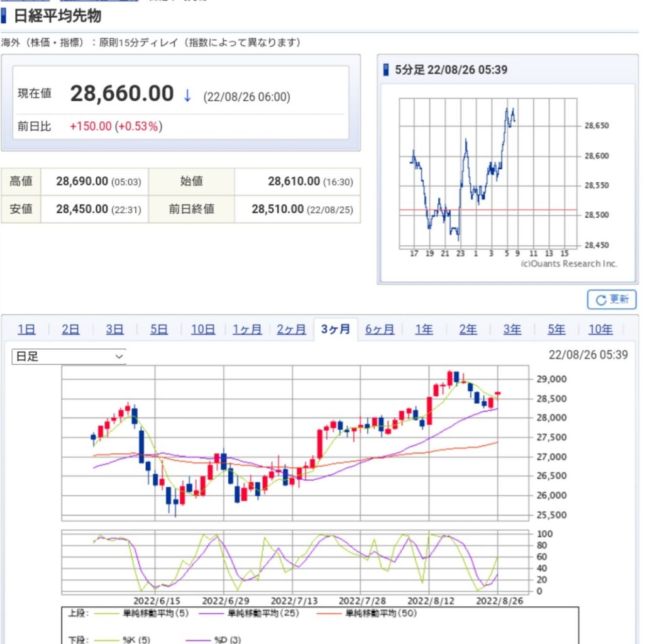This screenshot has height=644, width=645.
Task: Show the 10年 chart range
Action: coord(600,329)
